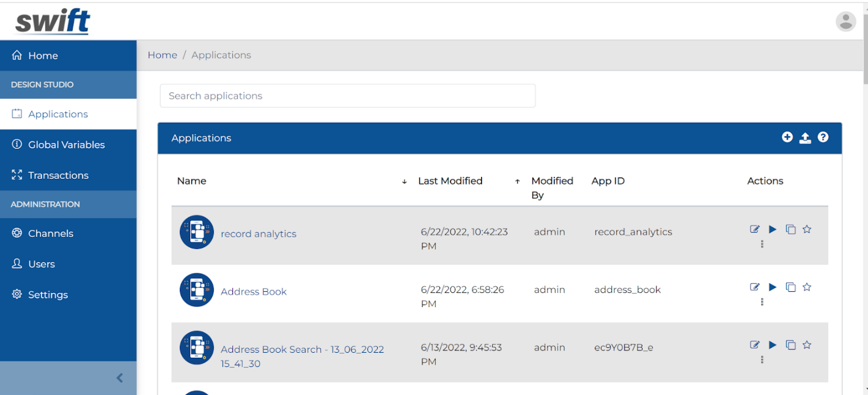Run the Address Book application
The image size is (868, 395).
pyautogui.click(x=773, y=287)
